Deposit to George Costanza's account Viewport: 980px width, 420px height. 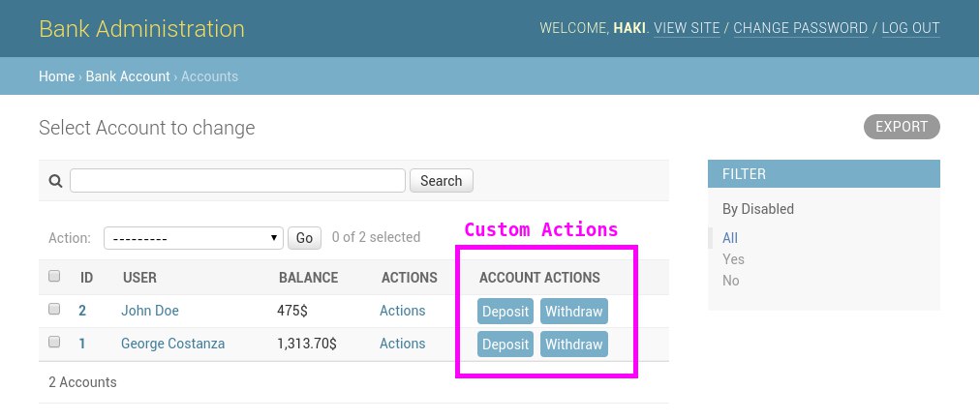pyautogui.click(x=505, y=345)
